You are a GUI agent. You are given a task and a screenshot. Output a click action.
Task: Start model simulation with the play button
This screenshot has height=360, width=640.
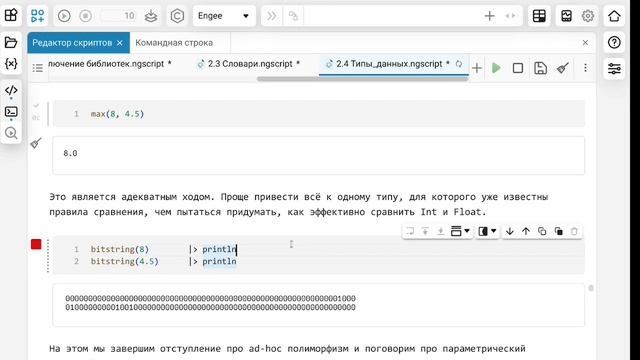click(x=64, y=16)
